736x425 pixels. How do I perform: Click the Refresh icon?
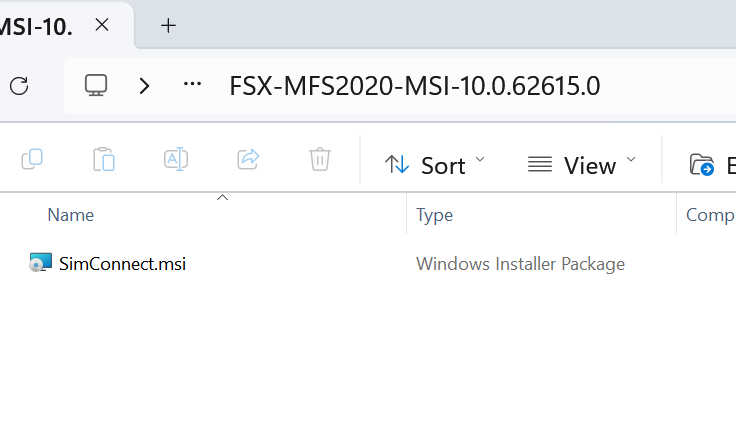[x=19, y=85]
